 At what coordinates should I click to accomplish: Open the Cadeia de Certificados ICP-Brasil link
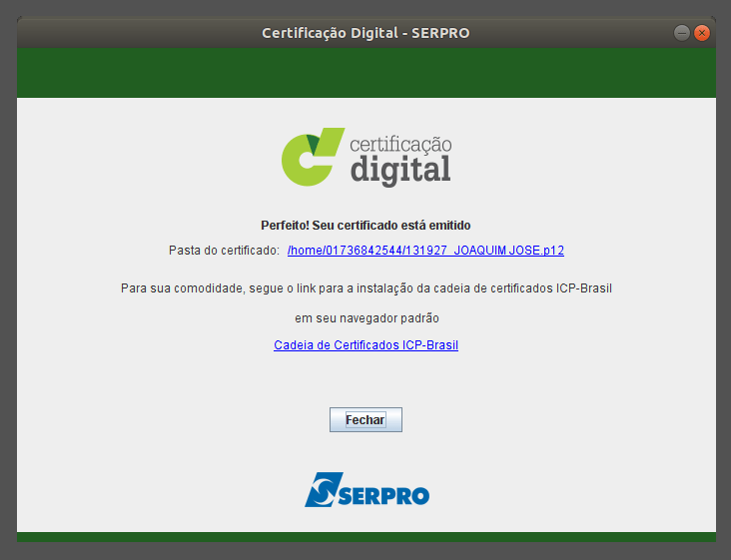[x=365, y=345]
